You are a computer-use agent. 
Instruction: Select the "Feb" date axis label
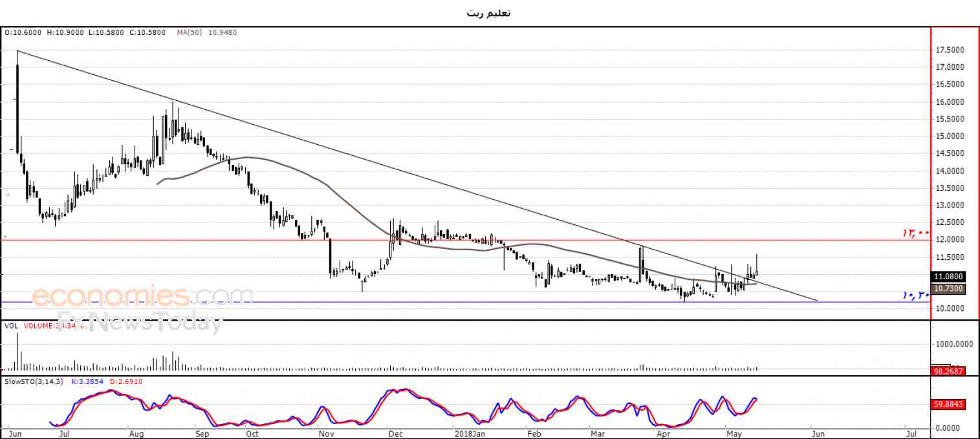[x=535, y=434]
